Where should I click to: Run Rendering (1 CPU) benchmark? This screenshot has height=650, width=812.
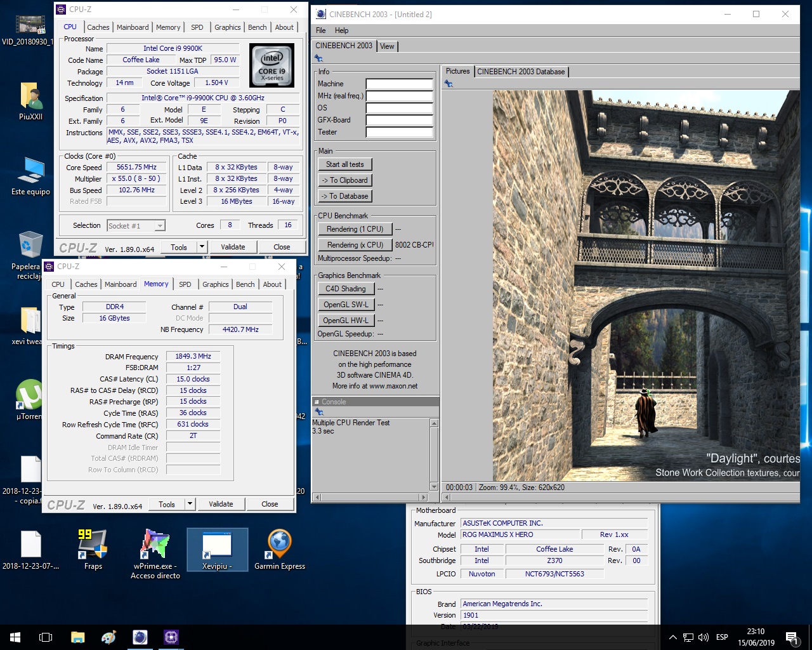pos(355,229)
